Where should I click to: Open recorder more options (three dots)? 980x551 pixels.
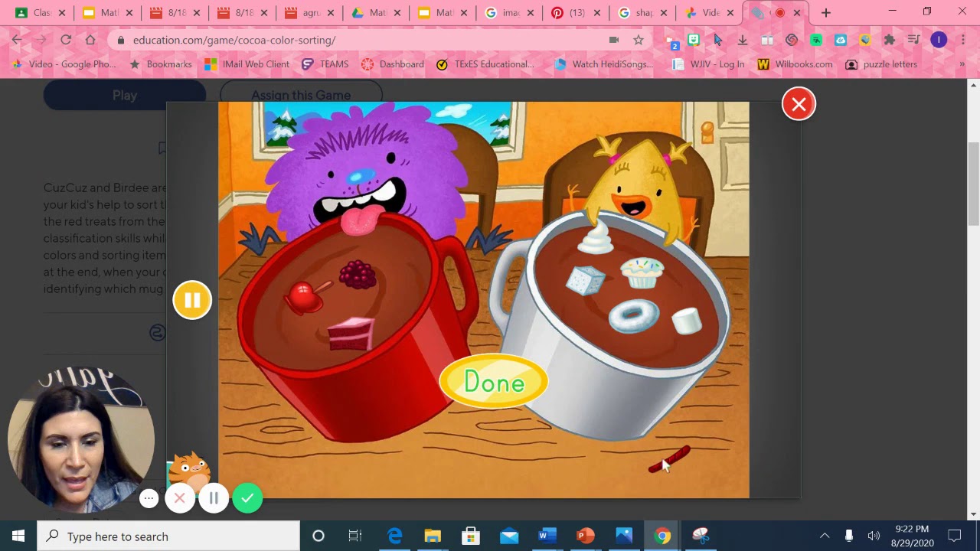[x=149, y=499]
